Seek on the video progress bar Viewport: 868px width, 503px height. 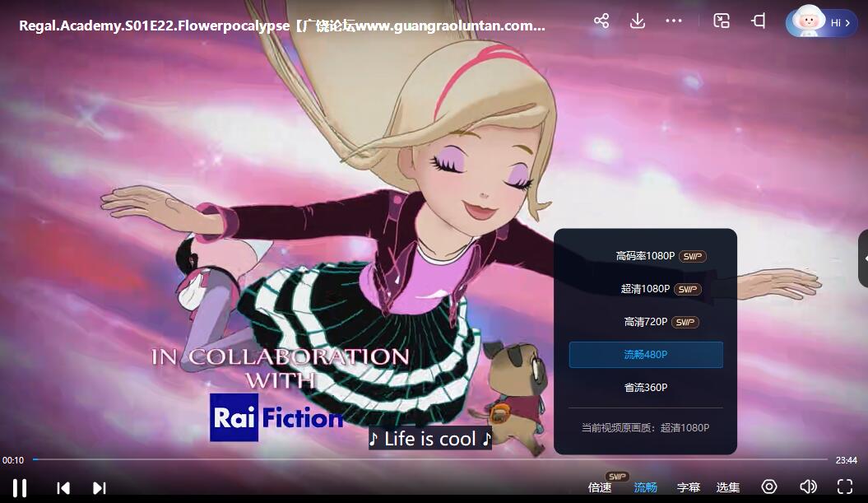(430, 459)
